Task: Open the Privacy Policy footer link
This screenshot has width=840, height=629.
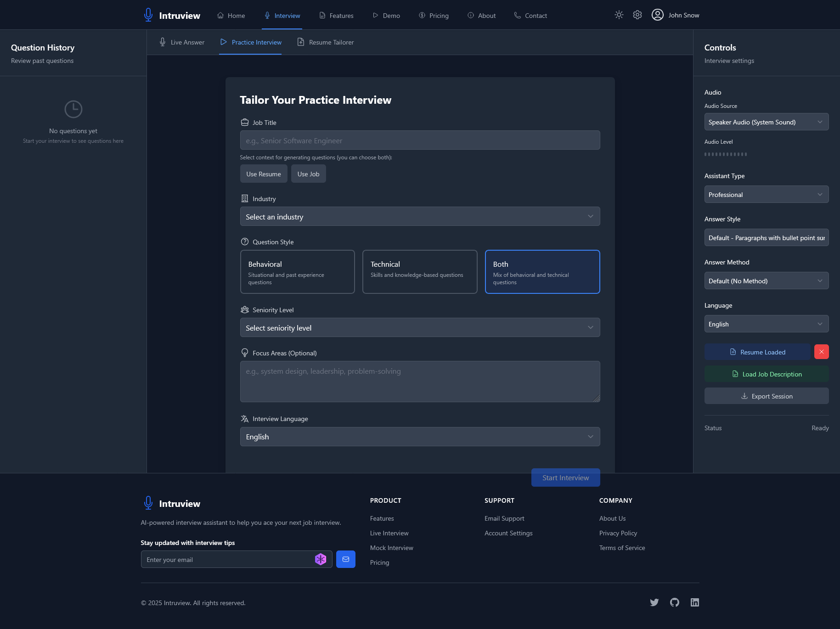Action: pos(618,533)
